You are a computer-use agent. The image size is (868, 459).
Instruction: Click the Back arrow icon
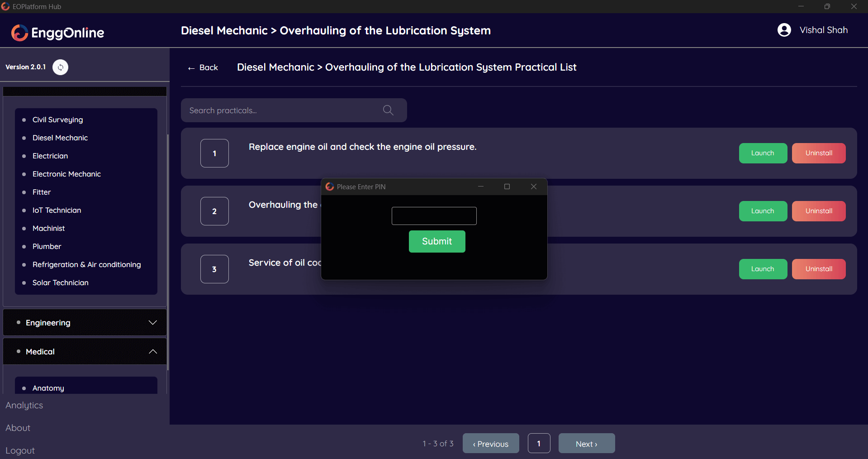coord(191,68)
